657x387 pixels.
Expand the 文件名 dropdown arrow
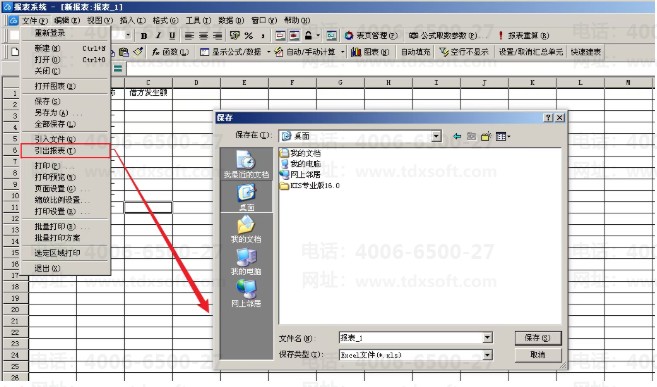(x=487, y=338)
